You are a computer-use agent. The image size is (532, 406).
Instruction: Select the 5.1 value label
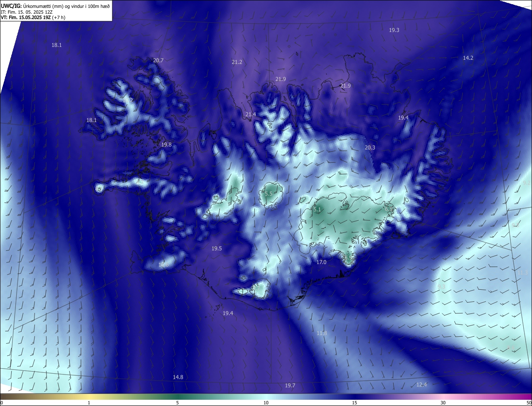coord(317,210)
